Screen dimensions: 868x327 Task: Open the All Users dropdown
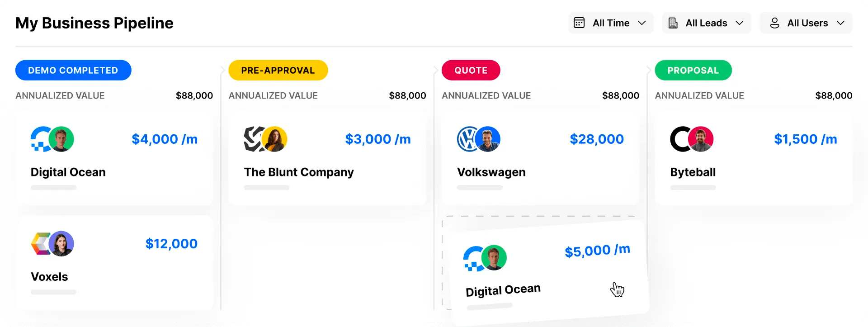pyautogui.click(x=805, y=23)
